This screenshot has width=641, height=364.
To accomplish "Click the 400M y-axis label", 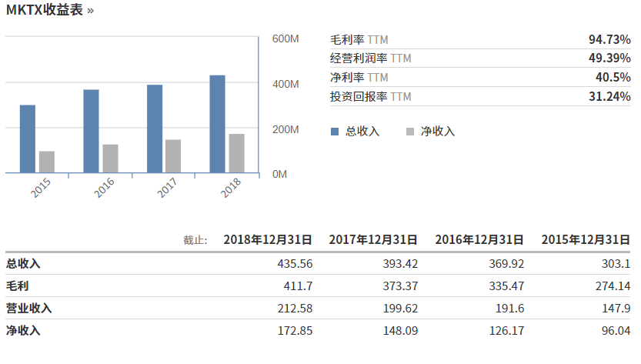I will click(x=285, y=84).
